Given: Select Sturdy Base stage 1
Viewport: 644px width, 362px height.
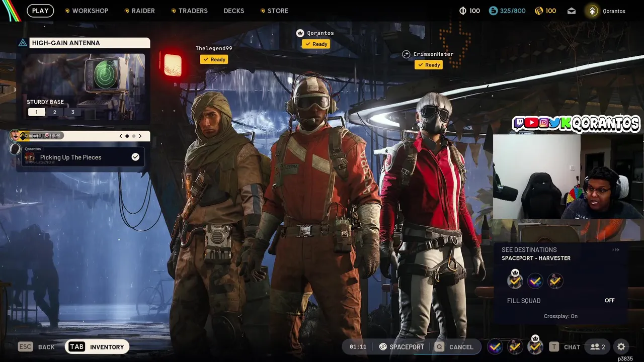Looking at the screenshot, I should [36, 112].
